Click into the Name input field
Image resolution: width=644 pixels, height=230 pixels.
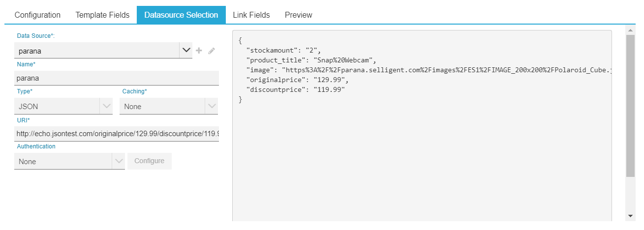click(x=117, y=78)
